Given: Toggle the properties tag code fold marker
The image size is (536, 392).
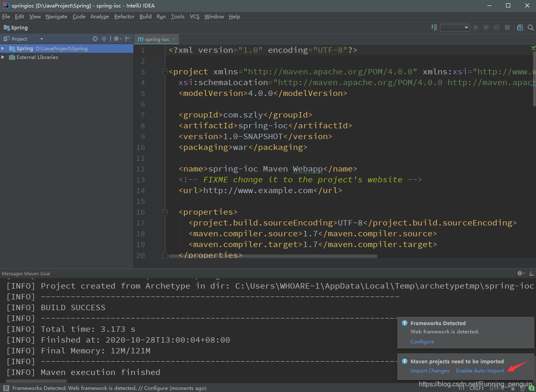Looking at the screenshot, I should [165, 212].
